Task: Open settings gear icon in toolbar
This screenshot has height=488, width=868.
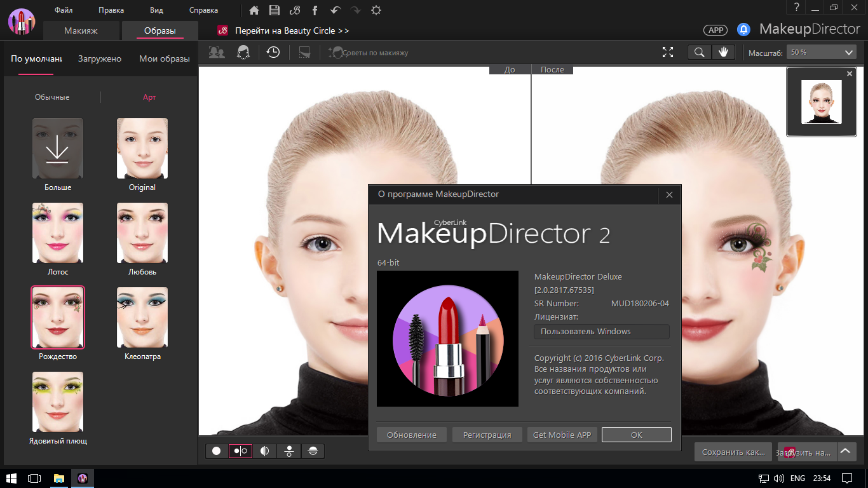Action: click(x=376, y=10)
